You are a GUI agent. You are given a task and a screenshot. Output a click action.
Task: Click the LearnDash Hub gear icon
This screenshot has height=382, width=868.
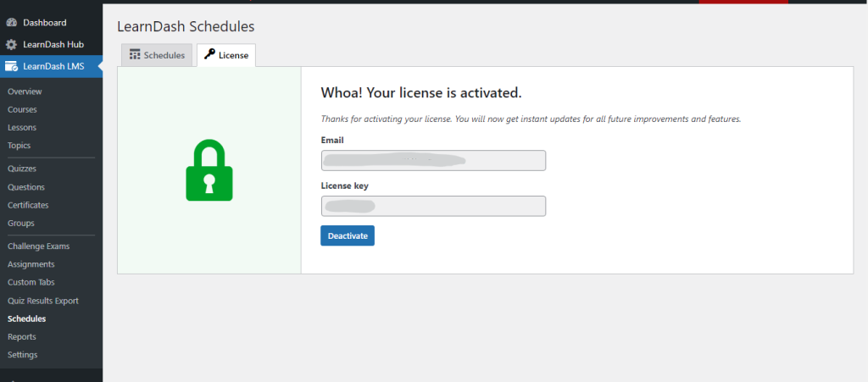11,44
